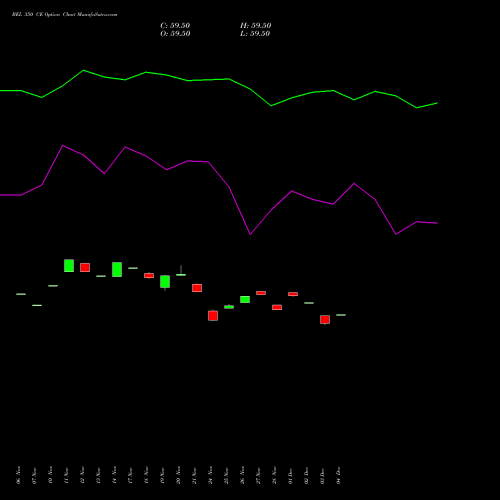Image resolution: width=500 pixels, height=500 pixels.
Task: Select the low value L: 59.50
Action: tap(255, 34)
